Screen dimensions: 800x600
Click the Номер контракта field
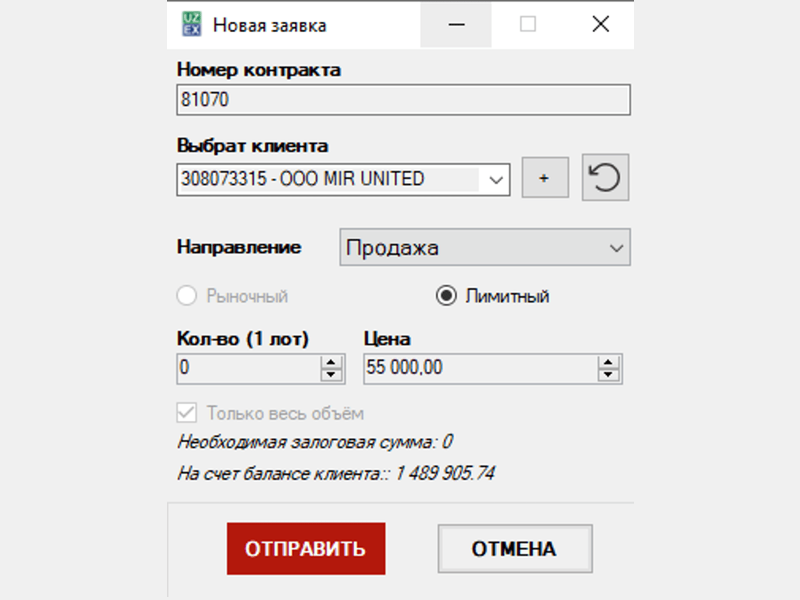(403, 100)
